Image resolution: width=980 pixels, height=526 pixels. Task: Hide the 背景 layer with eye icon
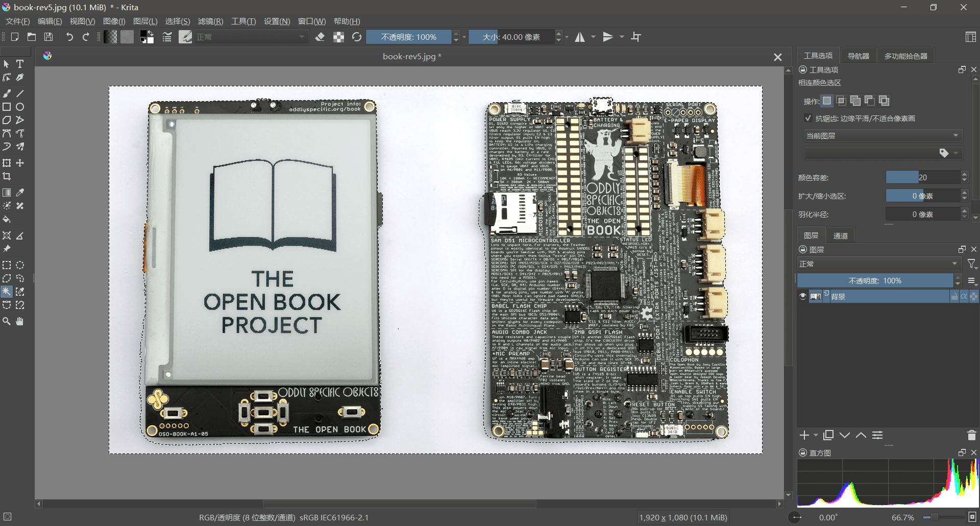pos(803,296)
